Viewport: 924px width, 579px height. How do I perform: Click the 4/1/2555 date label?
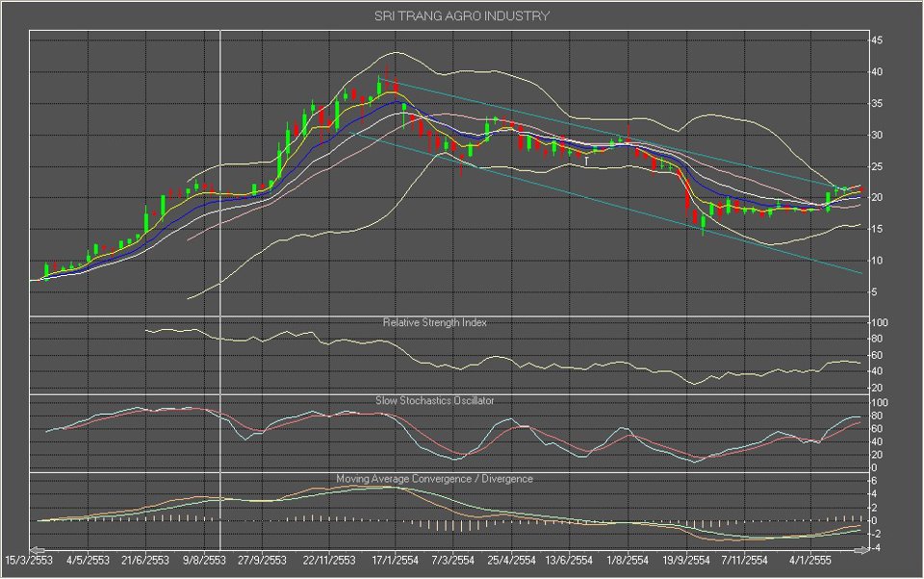tap(810, 560)
